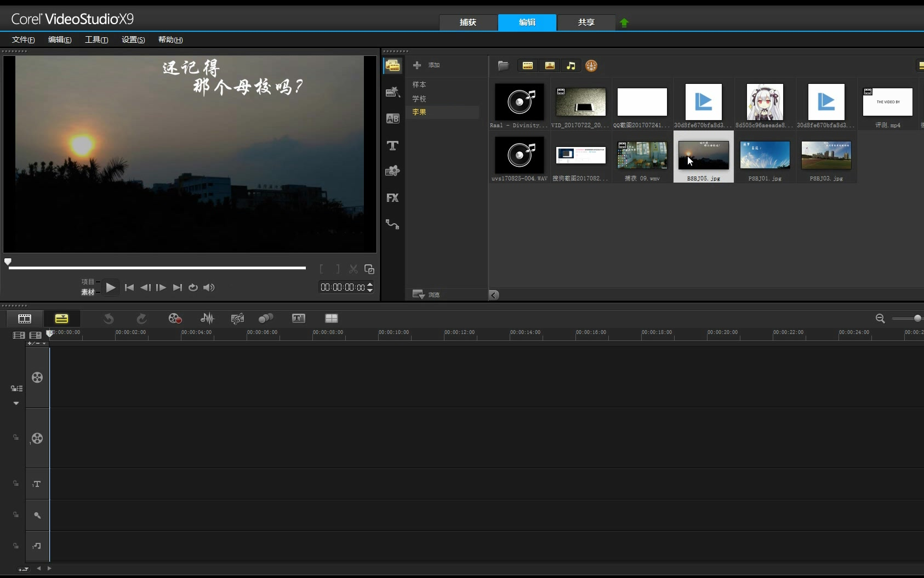Open the Track Motion tool
This screenshot has height=578, width=924.
point(266,319)
